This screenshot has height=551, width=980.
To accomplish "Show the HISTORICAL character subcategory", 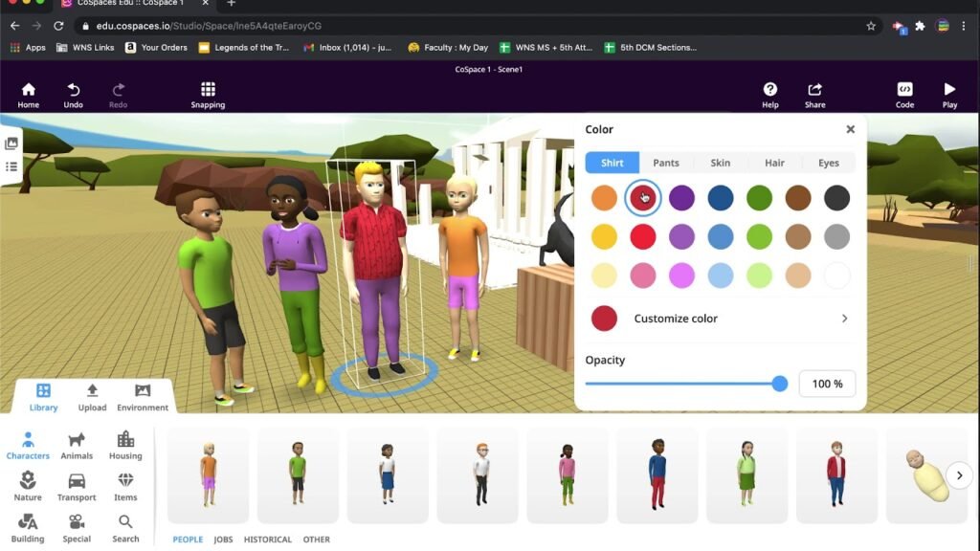I will point(268,540).
